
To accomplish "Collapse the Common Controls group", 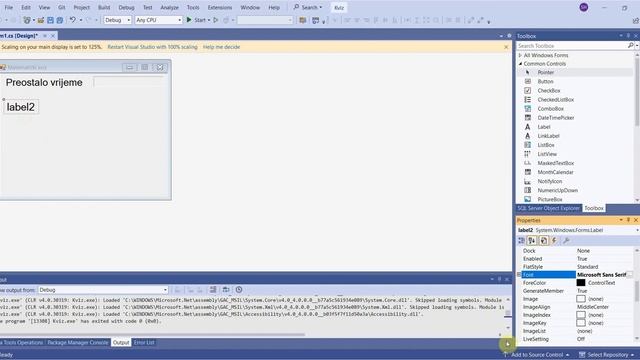I will (x=520, y=64).
